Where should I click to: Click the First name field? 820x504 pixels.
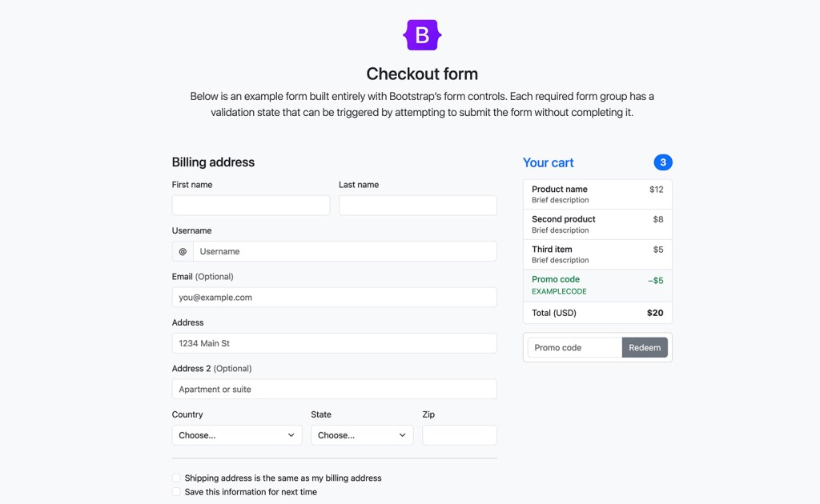251,205
